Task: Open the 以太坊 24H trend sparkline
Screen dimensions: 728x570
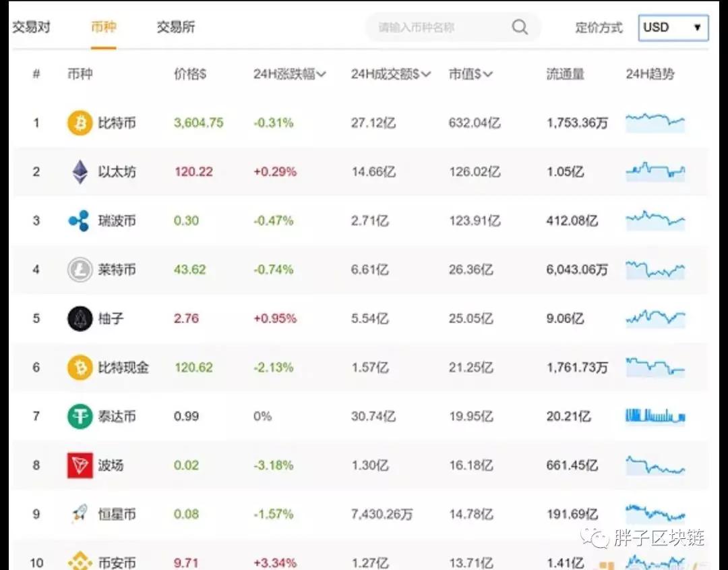Action: click(x=655, y=171)
